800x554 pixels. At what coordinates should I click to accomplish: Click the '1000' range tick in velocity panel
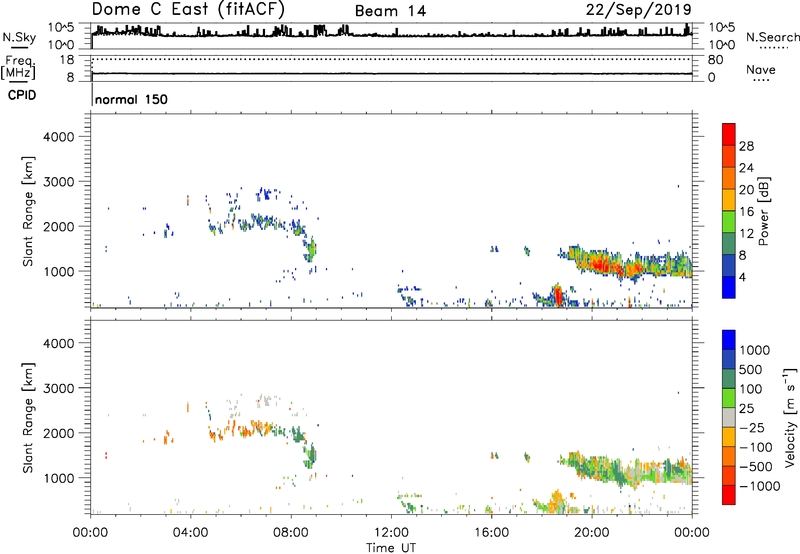(58, 478)
